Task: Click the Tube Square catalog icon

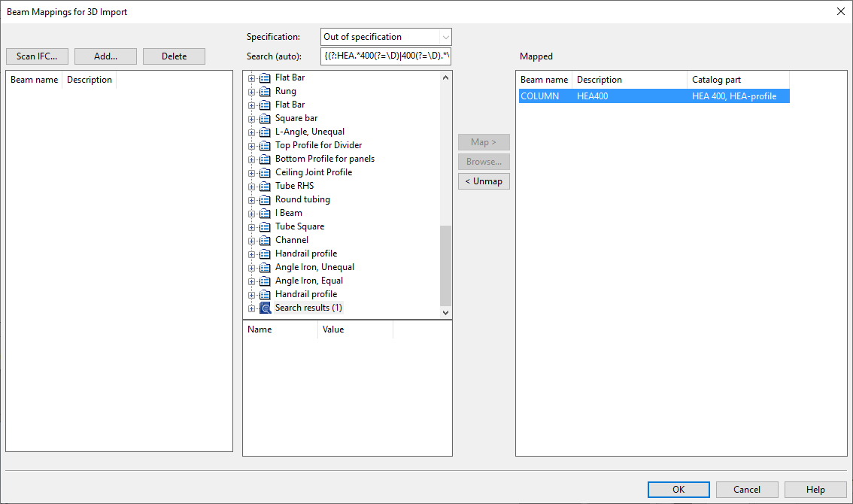Action: (x=265, y=226)
